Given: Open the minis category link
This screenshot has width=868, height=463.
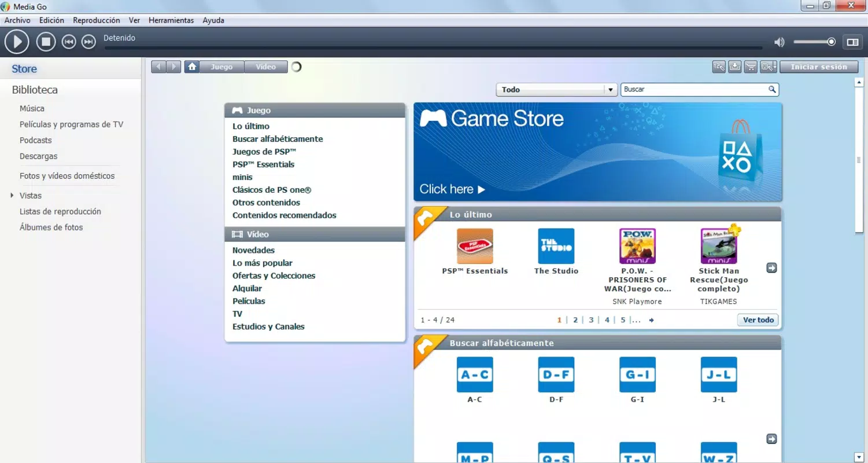Looking at the screenshot, I should click(x=242, y=177).
